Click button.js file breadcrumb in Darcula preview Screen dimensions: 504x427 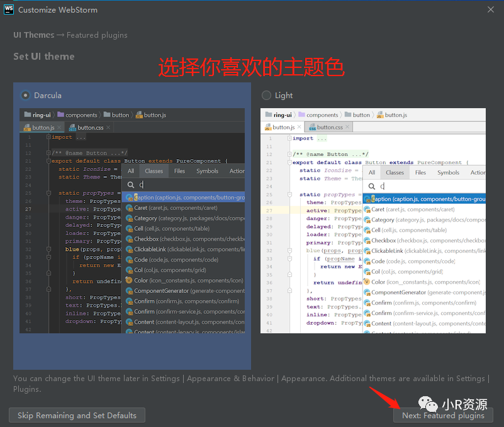click(x=151, y=114)
